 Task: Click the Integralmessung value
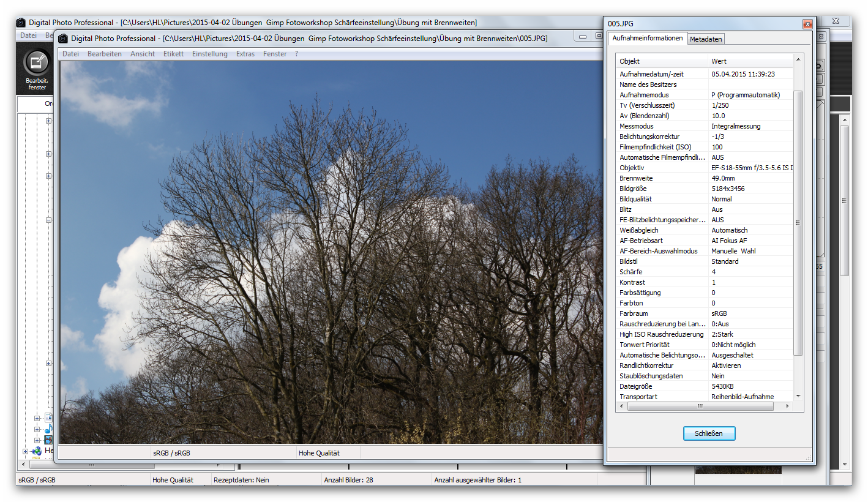click(x=736, y=126)
